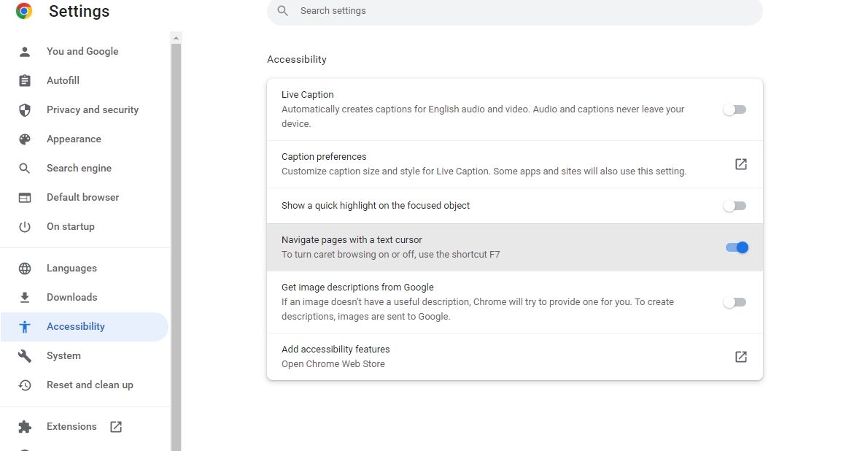Click the Privacy and security shield icon
The width and height of the screenshot is (868, 451).
(25, 109)
